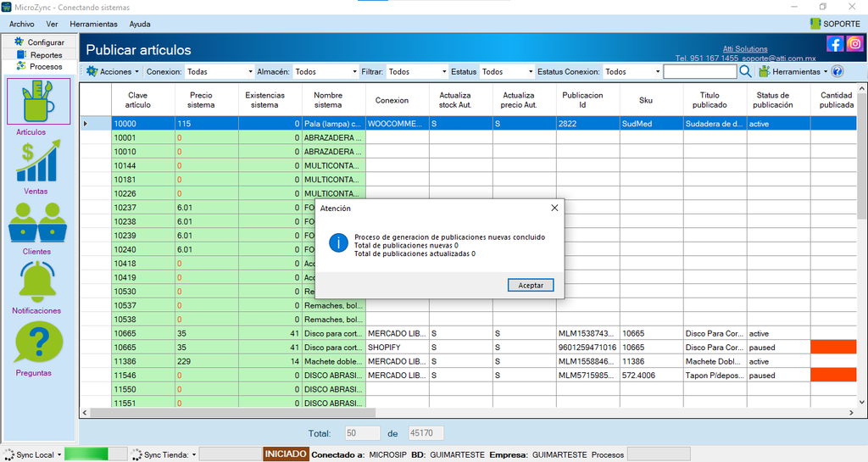Image resolution: width=868 pixels, height=462 pixels.
Task: Click the Sync Local spinner icon
Action: coord(8,455)
